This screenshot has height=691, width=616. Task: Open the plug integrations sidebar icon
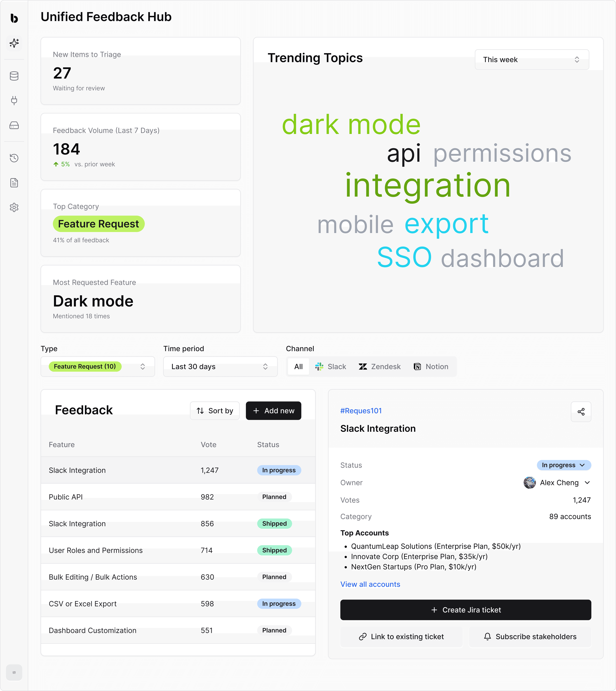14,100
